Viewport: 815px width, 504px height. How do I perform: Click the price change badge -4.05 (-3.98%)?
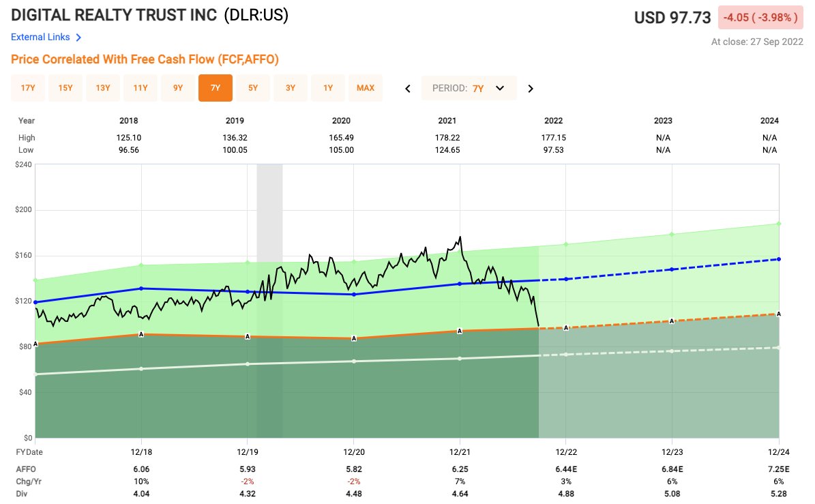(x=760, y=18)
